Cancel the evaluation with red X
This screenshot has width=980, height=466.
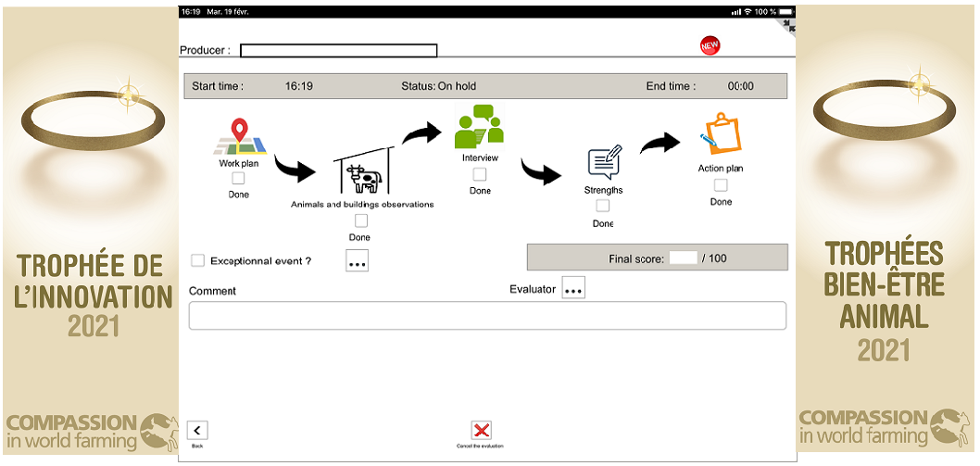(x=481, y=431)
